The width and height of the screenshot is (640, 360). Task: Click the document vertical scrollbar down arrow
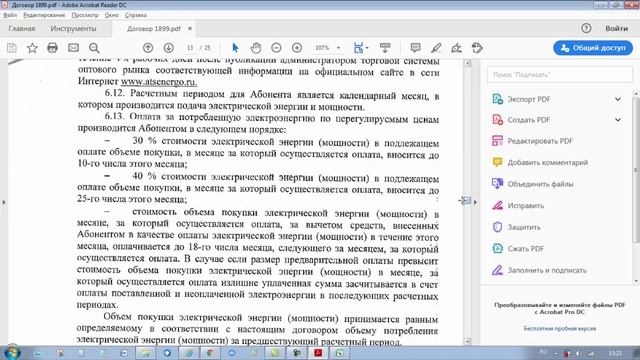468,341
